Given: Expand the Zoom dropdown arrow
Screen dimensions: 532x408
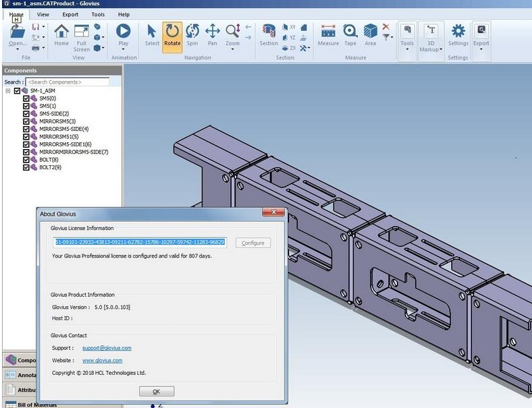Looking at the screenshot, I should (233, 49).
